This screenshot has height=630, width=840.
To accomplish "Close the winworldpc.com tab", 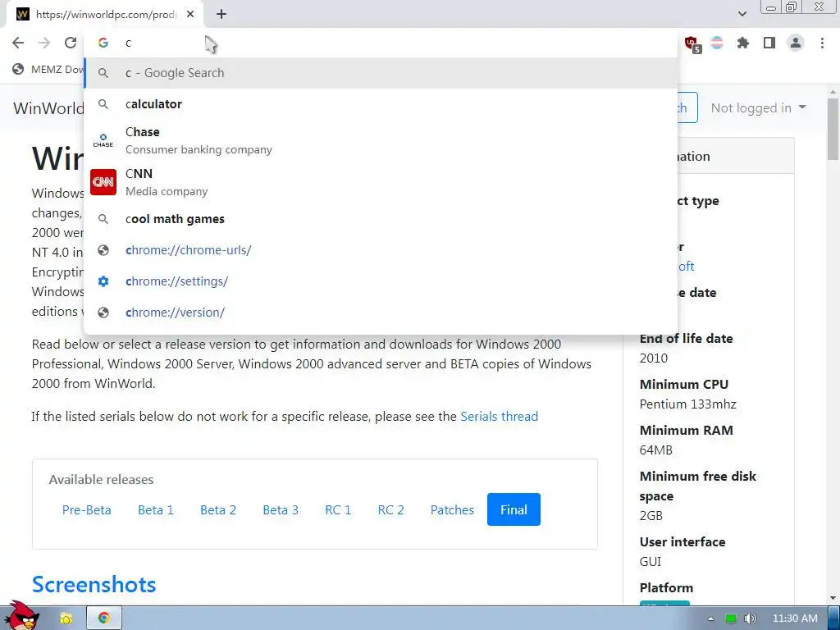I will point(190,15).
